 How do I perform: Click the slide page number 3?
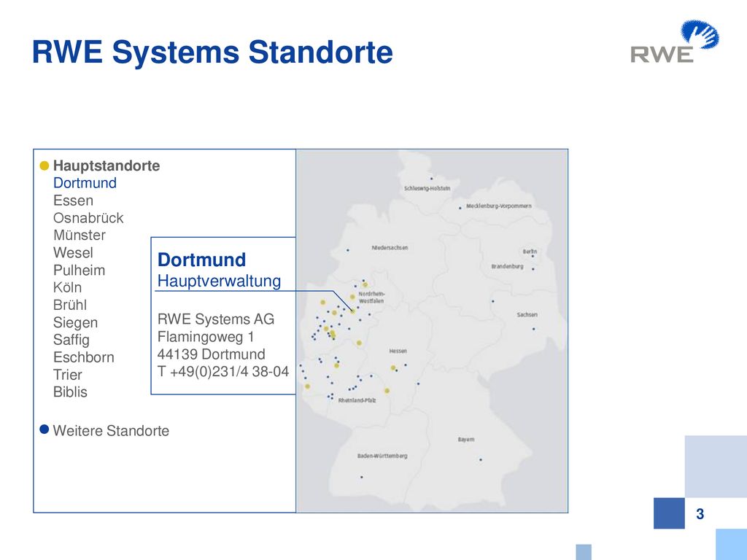click(x=700, y=514)
